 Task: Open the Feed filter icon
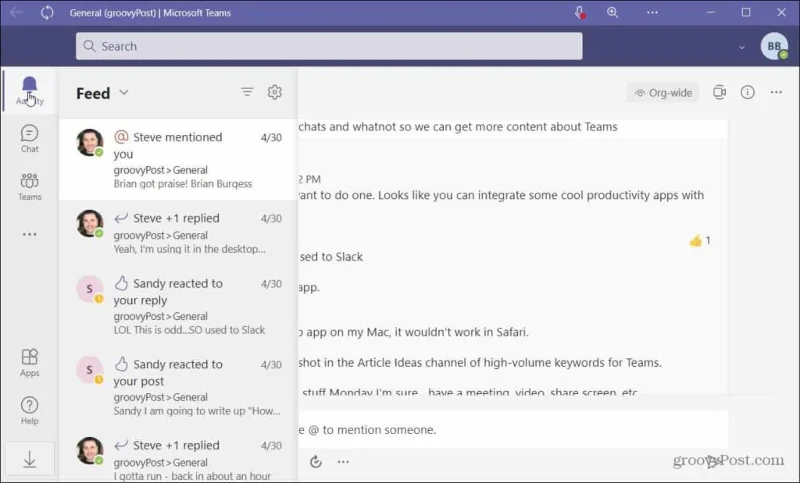[x=247, y=92]
